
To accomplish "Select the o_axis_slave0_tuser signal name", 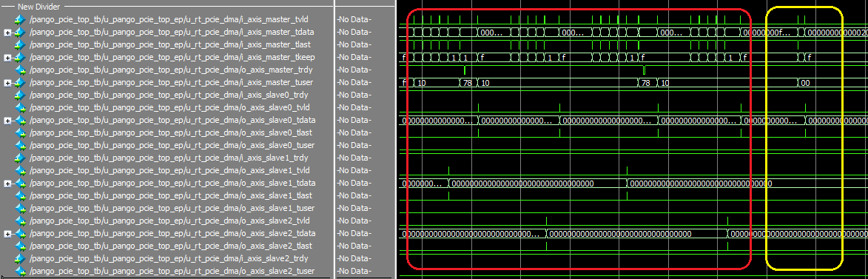I will 172,145.
